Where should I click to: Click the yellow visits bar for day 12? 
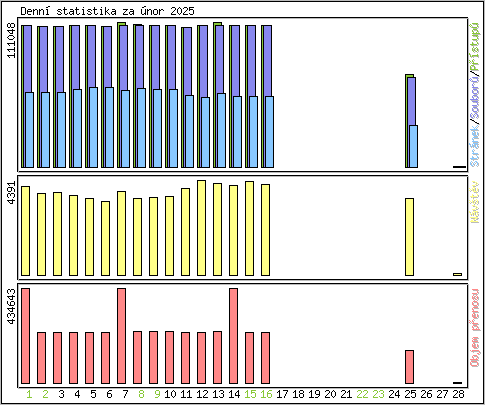(x=202, y=228)
